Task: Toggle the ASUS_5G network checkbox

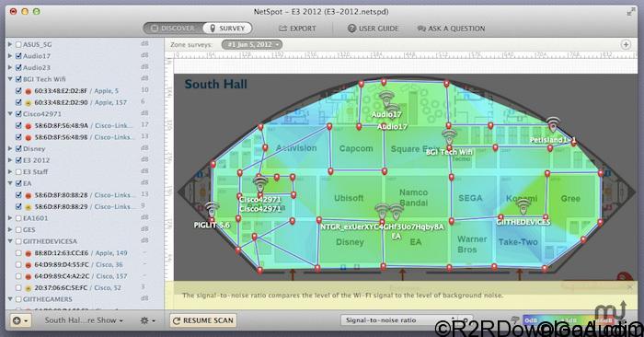Action: 18,44
